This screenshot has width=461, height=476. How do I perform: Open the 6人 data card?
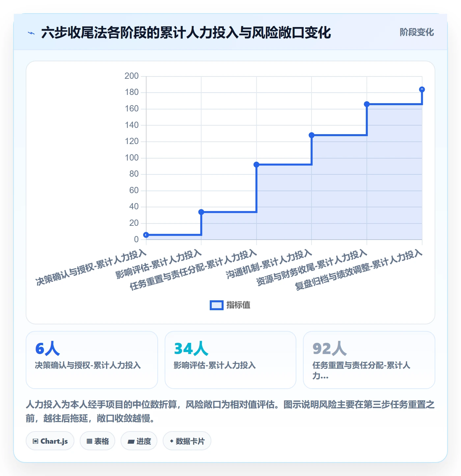(92, 360)
